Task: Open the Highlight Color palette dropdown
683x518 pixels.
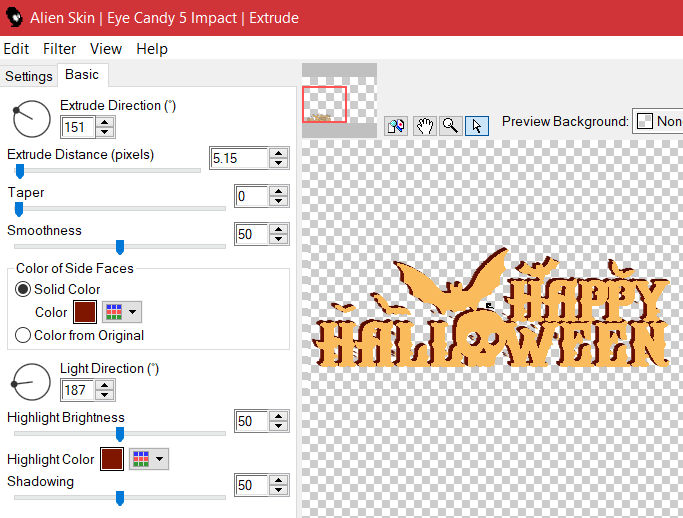Action: point(148,459)
